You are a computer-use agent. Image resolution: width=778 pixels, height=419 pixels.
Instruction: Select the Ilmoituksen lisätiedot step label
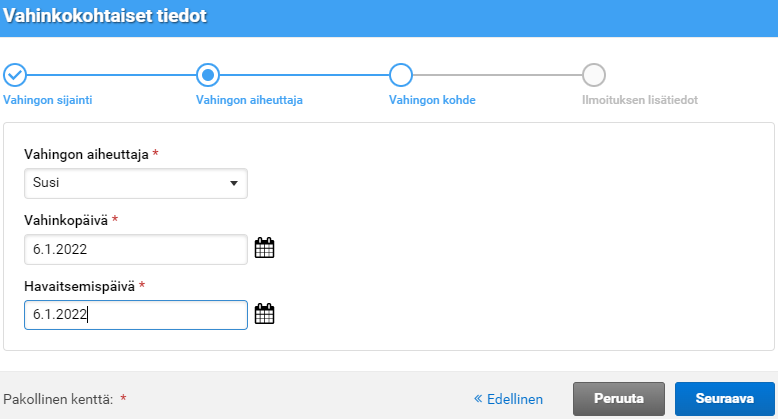tap(639, 100)
